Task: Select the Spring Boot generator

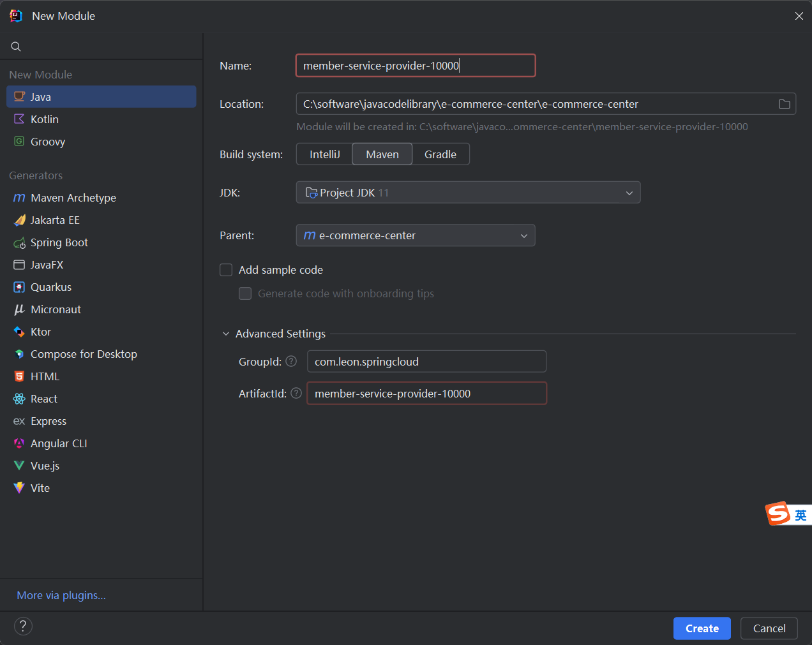Action: click(59, 242)
